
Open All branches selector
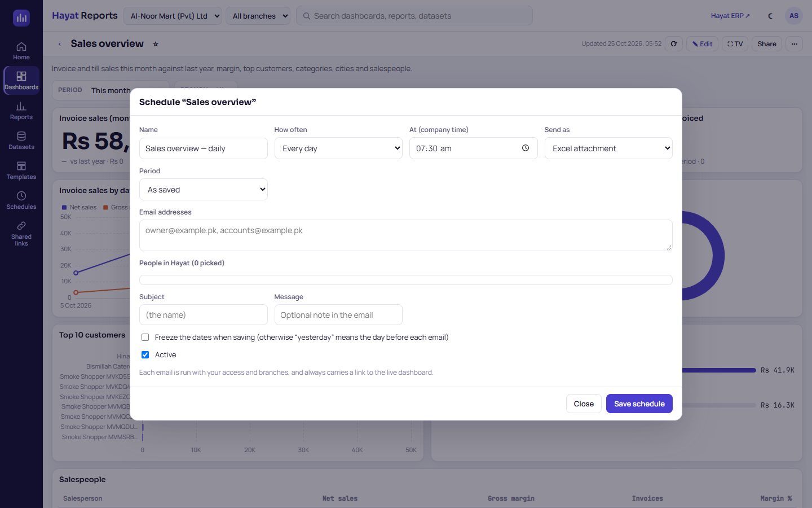tap(258, 16)
